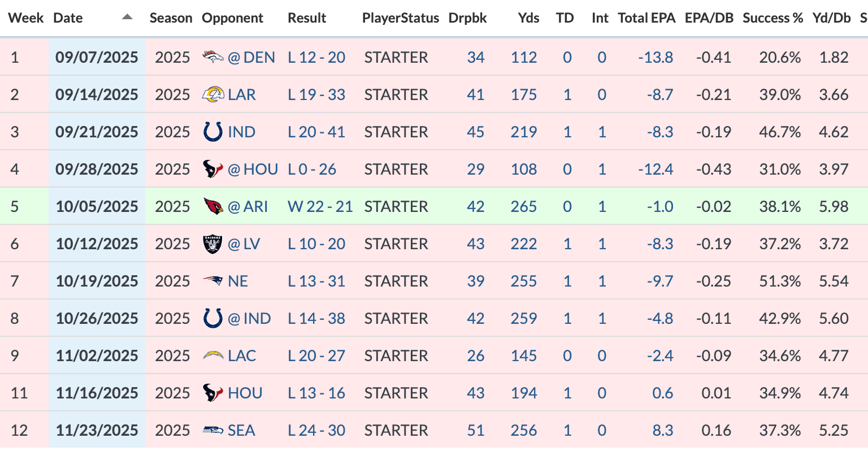The height and width of the screenshot is (451, 868).
Task: Click the Seattle Seahawks logo icon
Action: (x=213, y=430)
